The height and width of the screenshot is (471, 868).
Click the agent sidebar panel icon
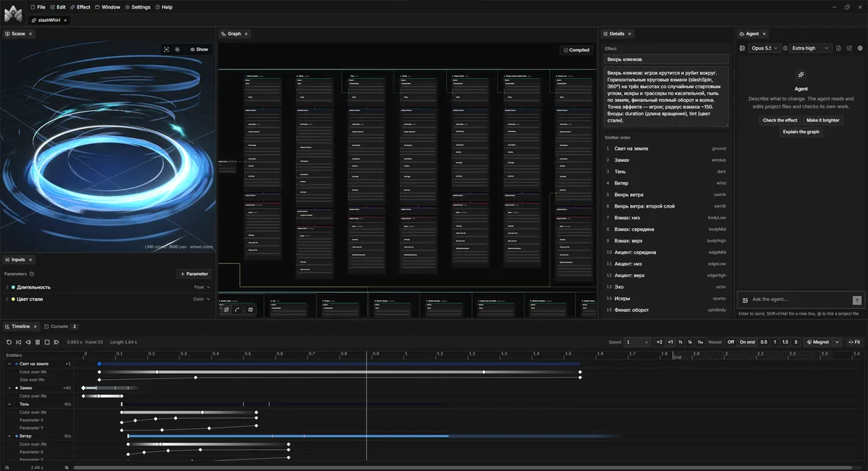741,48
